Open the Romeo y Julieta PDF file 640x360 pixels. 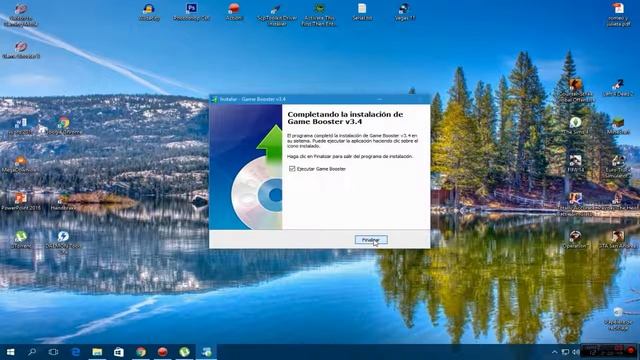coord(618,15)
